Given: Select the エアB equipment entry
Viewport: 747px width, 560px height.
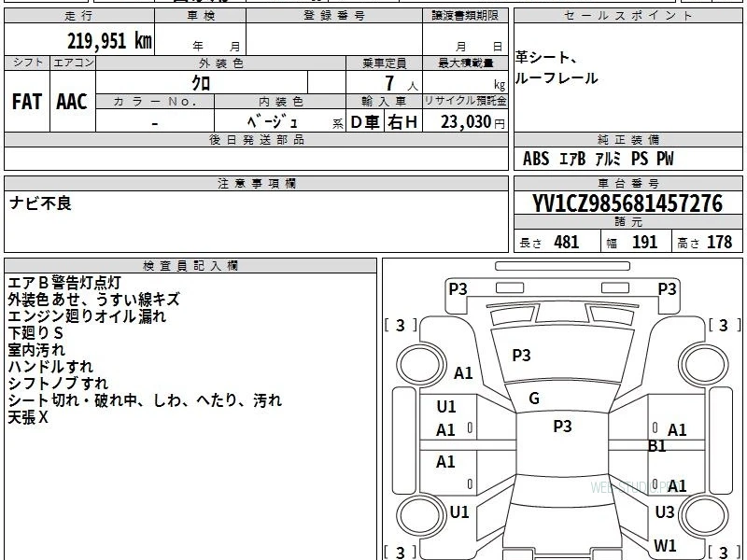Looking at the screenshot, I should coord(571,159).
